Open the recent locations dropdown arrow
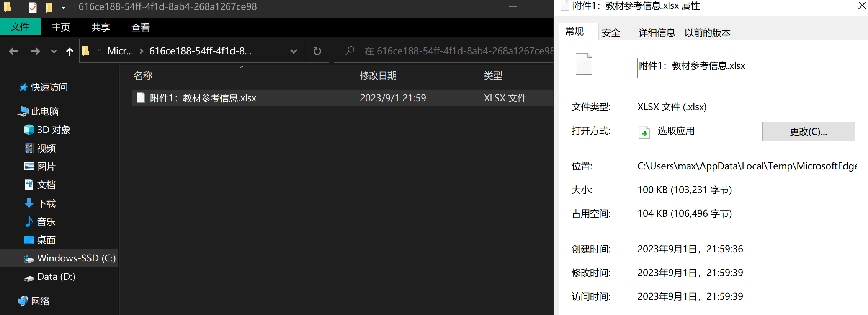The image size is (868, 315). [54, 51]
